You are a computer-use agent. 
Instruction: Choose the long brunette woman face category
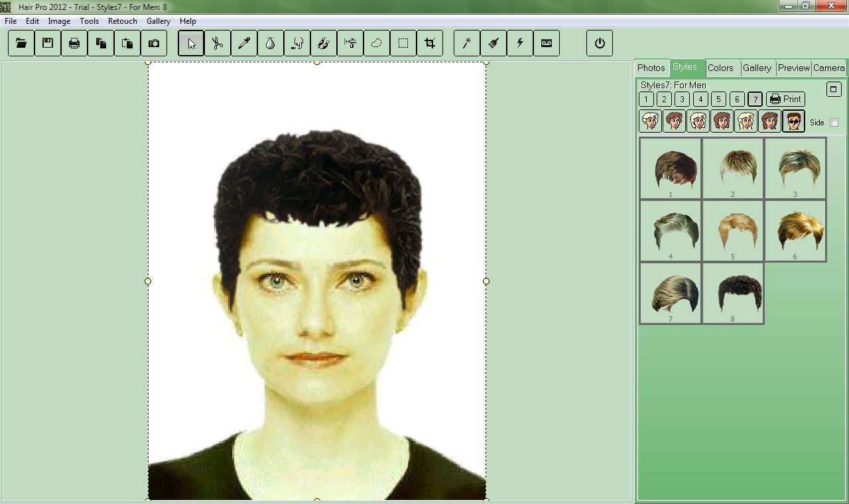770,121
